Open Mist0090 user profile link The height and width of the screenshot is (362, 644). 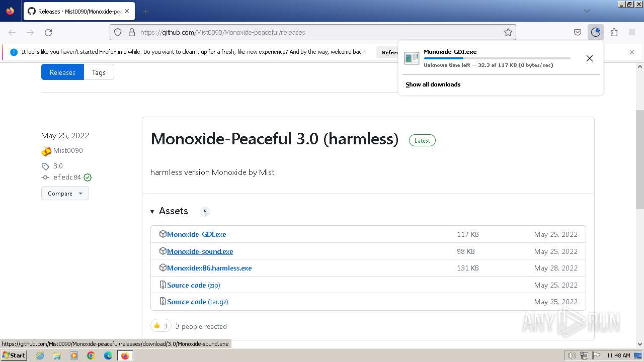68,150
